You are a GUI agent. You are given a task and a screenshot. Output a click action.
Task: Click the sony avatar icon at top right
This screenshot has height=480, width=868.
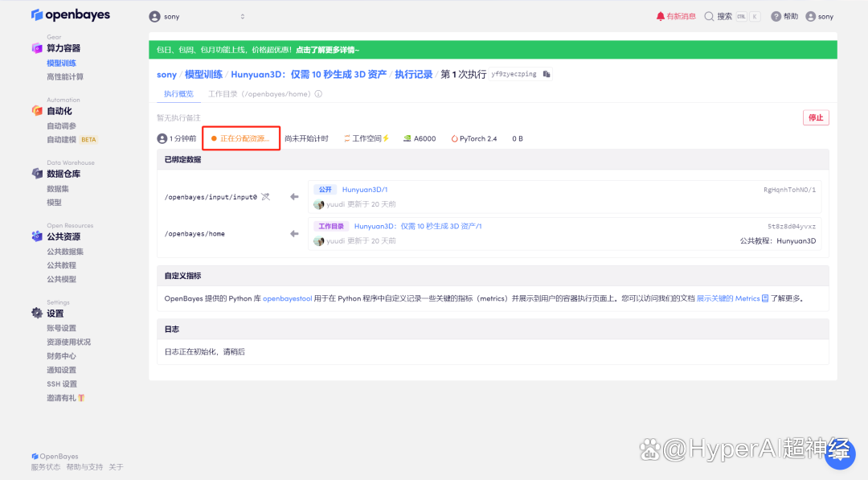[810, 17]
